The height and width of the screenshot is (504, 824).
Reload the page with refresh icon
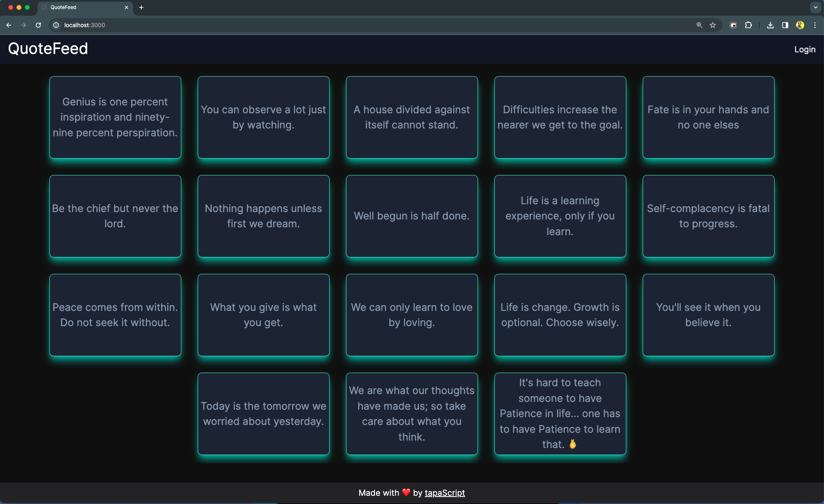pos(38,25)
